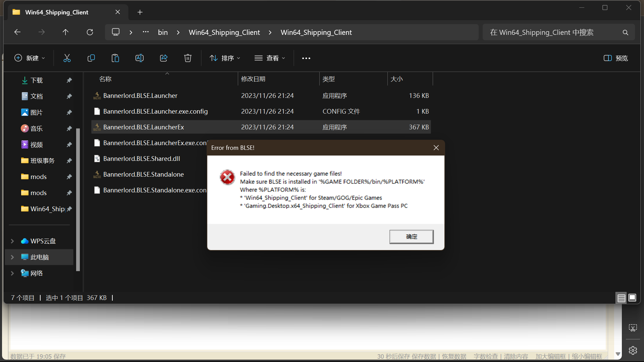Select Bannerlord.BLSE.Launcher file
Viewport: 644px width, 362px height.
click(x=261, y=96)
